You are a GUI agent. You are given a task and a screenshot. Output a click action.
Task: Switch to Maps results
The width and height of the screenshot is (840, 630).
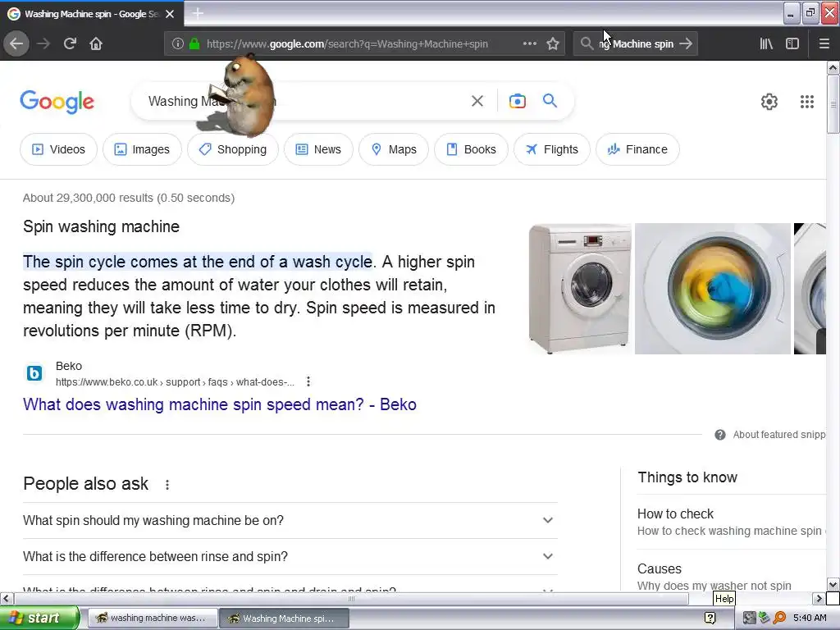tap(393, 149)
